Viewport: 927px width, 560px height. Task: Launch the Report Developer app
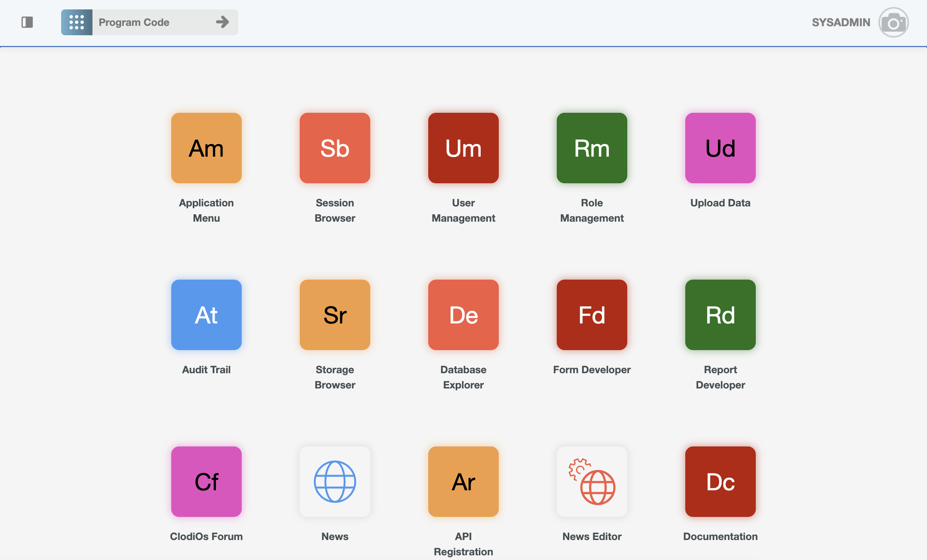point(720,315)
